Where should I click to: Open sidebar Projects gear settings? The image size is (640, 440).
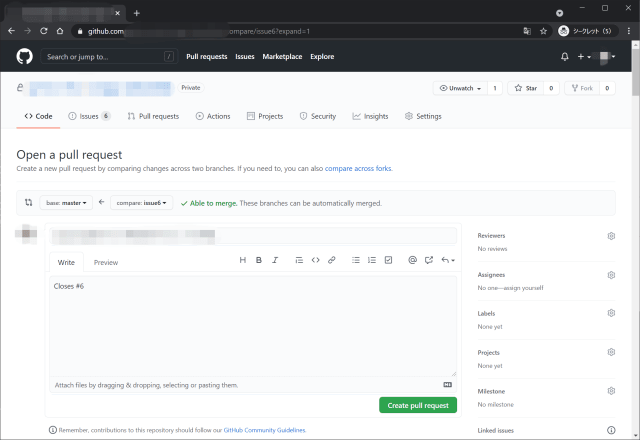point(611,352)
